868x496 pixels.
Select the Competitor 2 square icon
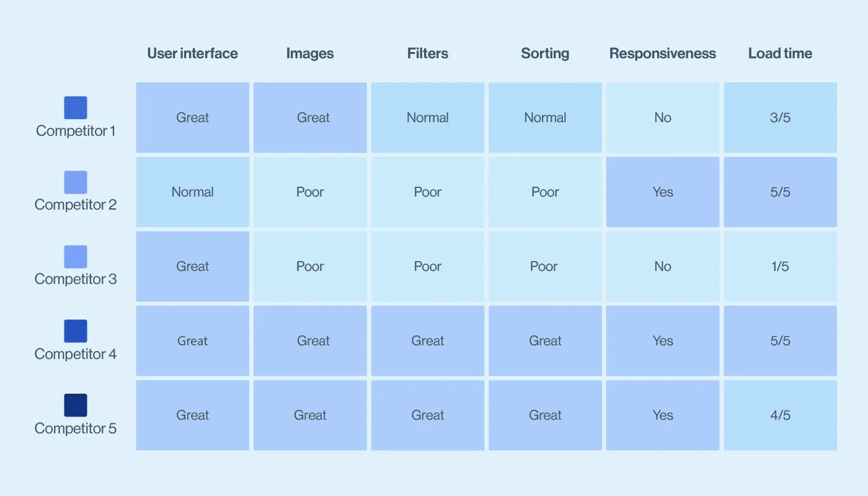pos(76,182)
